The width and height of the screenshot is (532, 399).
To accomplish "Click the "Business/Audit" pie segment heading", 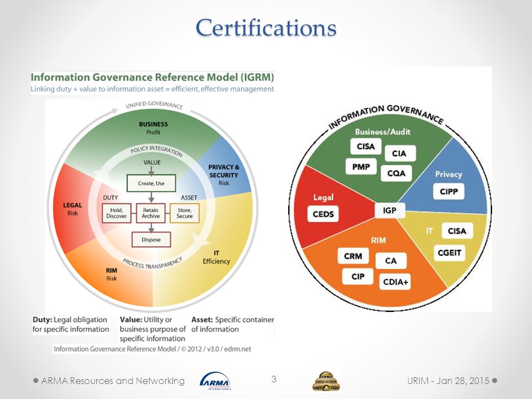I will click(x=383, y=132).
